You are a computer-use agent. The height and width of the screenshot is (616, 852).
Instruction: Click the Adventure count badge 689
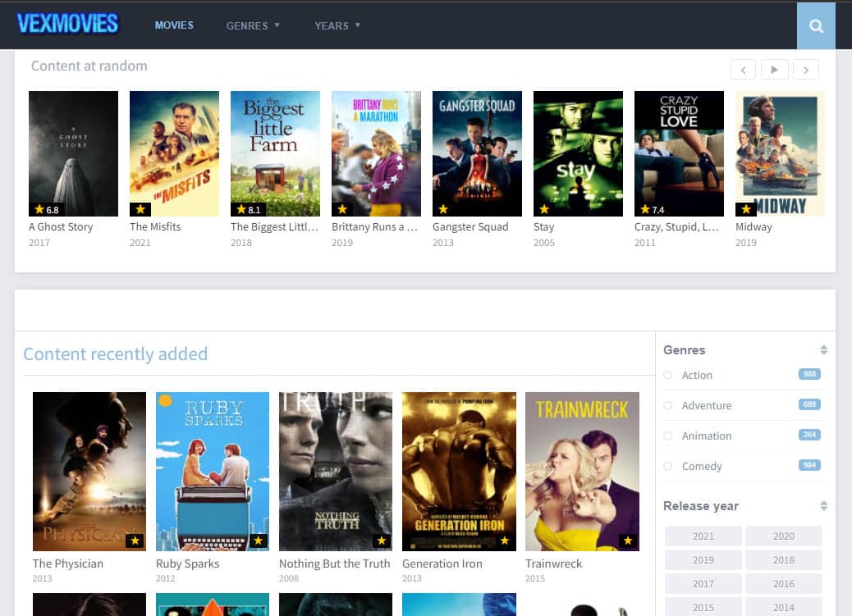[x=809, y=404]
